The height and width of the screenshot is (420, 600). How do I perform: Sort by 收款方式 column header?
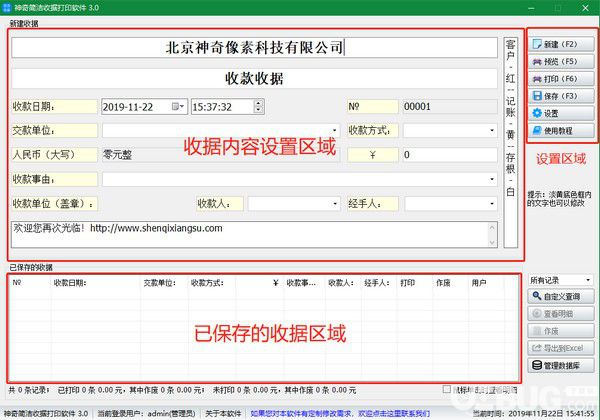(x=212, y=283)
